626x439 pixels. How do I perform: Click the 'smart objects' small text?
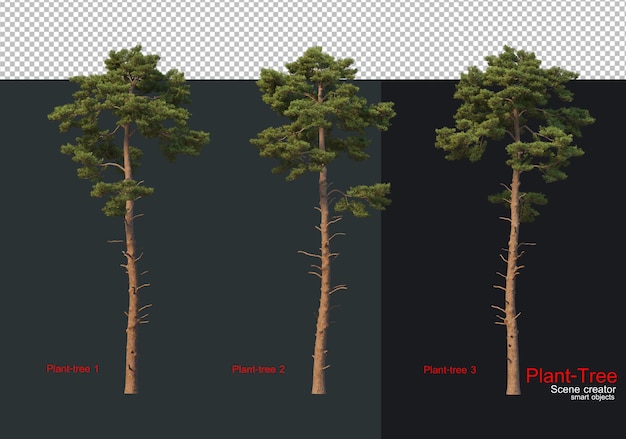(592, 397)
